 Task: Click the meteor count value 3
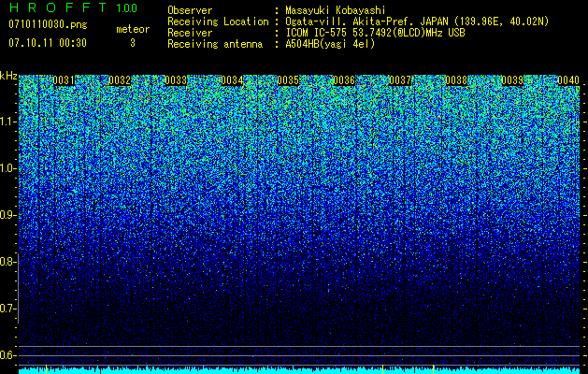click(x=133, y=43)
